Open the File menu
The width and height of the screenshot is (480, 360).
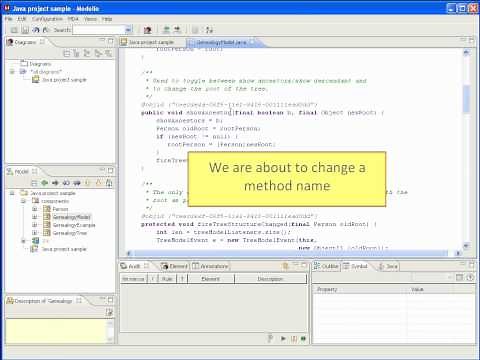click(x=9, y=19)
